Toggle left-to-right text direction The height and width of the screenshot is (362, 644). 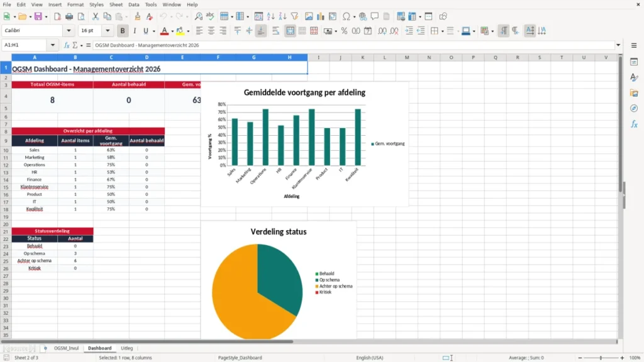(x=504, y=31)
